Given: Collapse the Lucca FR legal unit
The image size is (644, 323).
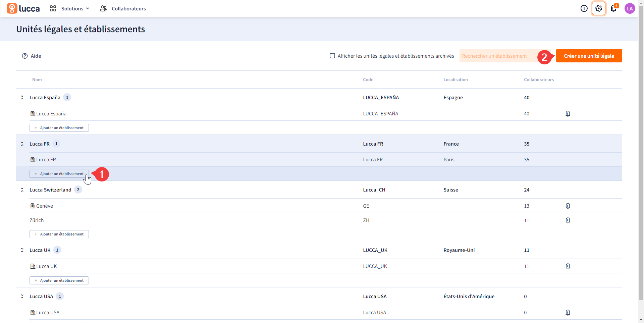Looking at the screenshot, I should point(22,144).
